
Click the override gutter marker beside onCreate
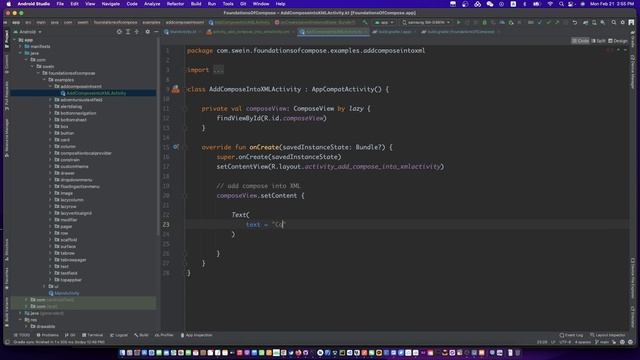point(176,147)
